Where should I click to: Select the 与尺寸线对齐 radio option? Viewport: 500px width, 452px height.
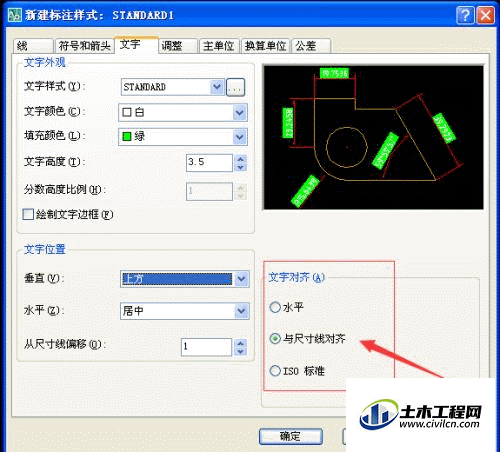pos(275,339)
